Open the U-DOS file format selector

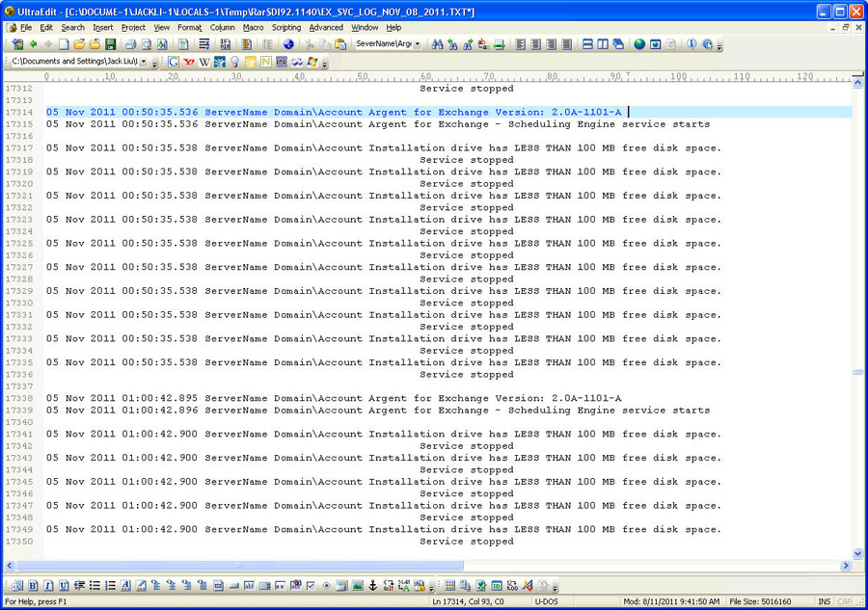pyautogui.click(x=546, y=602)
